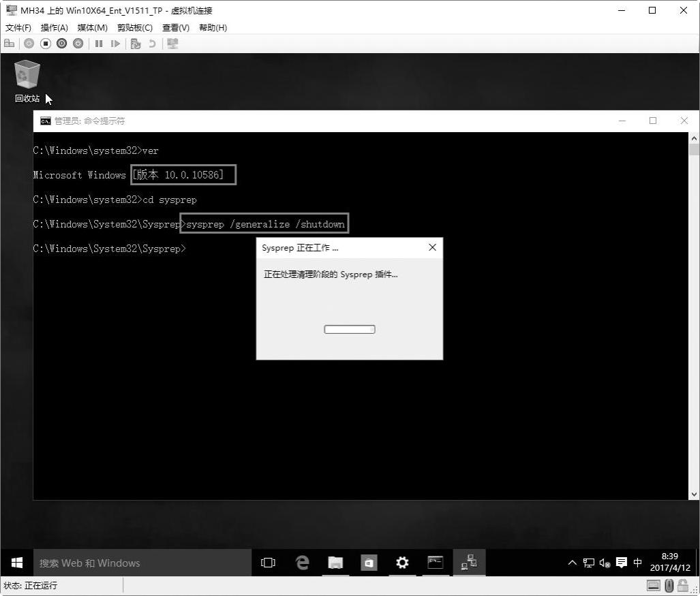700x596 pixels.
Task: Close the Sysprep progress dialog
Action: point(432,247)
